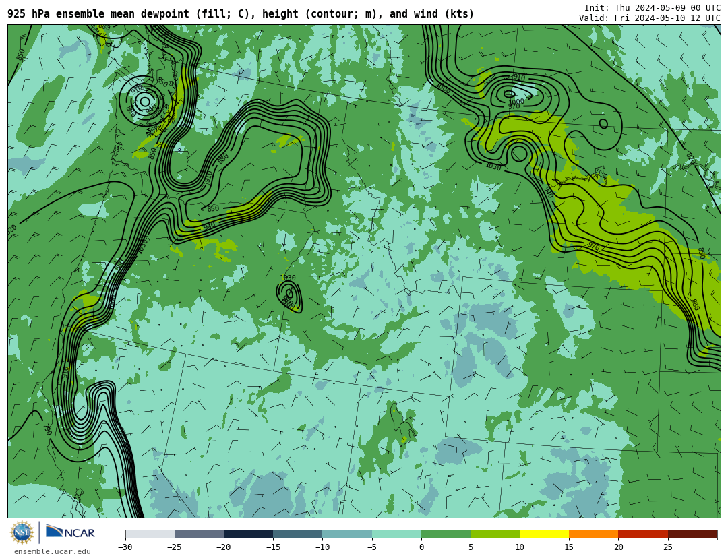Select the map title '925 hPa ensemble mean dewpoint'
Image resolution: width=728 pixels, height=560 pixels.
(98, 14)
